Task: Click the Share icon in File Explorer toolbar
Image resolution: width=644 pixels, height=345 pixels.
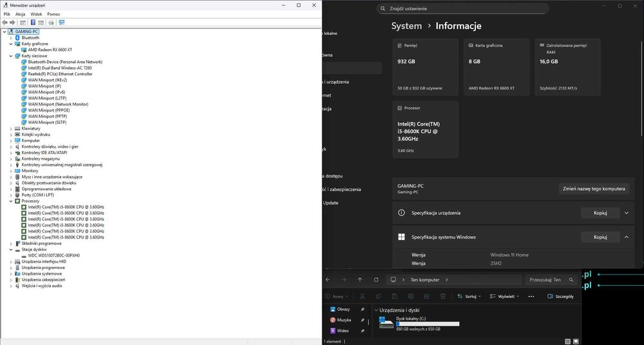Action: (x=426, y=296)
